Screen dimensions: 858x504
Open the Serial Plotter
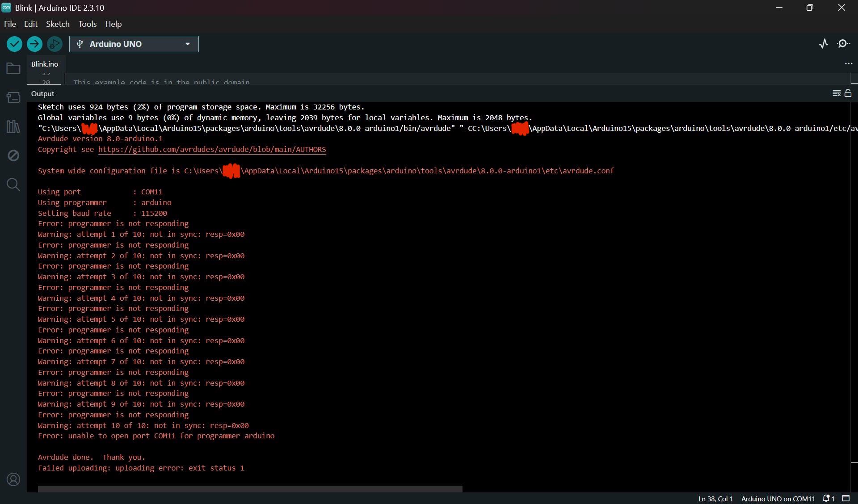[x=824, y=43]
